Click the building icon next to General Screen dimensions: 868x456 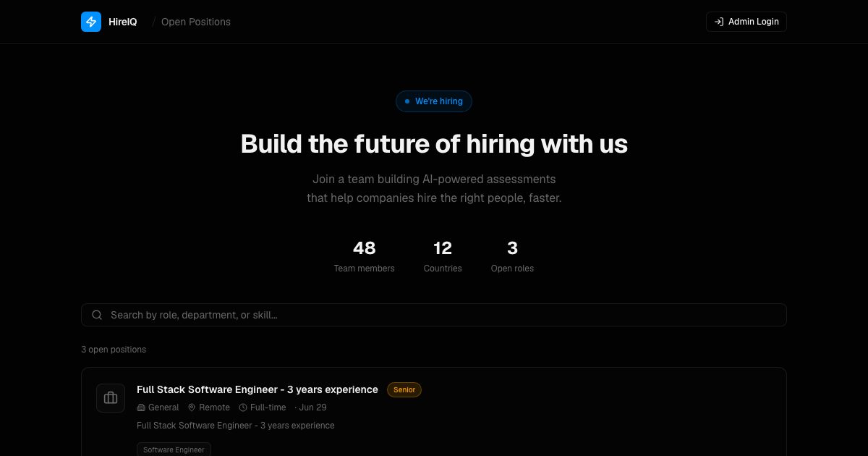pyautogui.click(x=141, y=408)
